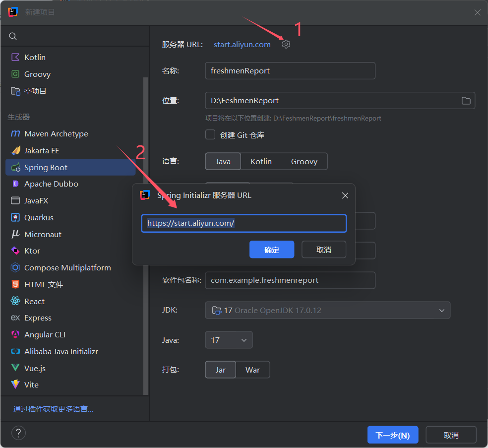Click the Vue.js icon in the sidebar

click(x=15, y=368)
